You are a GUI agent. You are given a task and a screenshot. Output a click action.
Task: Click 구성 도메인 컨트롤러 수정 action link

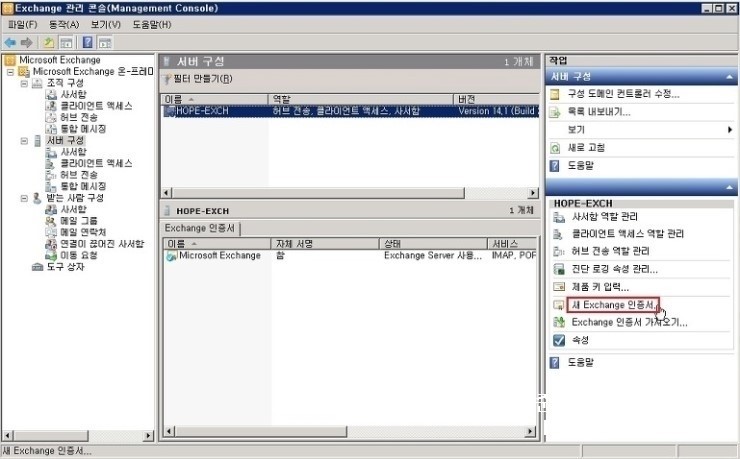[x=623, y=94]
